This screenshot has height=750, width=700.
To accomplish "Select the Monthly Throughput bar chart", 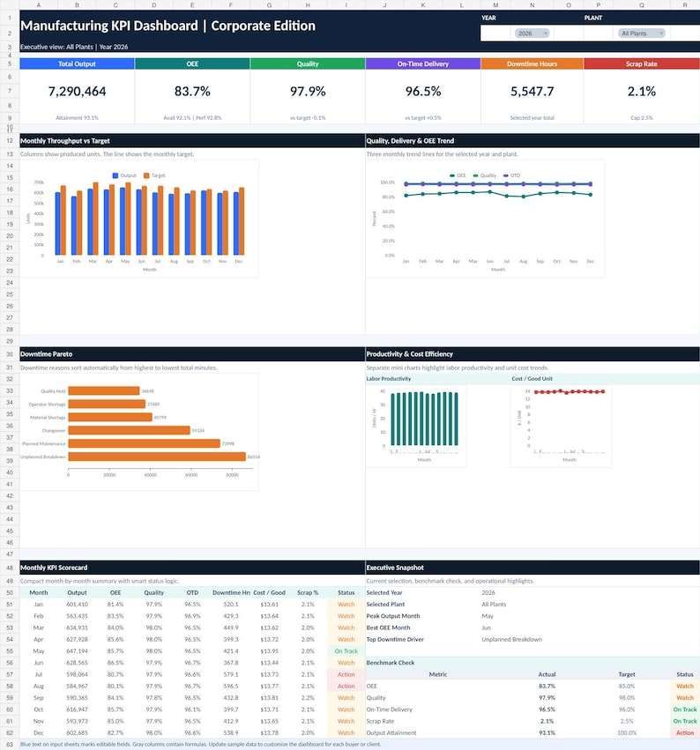I will (x=139, y=219).
